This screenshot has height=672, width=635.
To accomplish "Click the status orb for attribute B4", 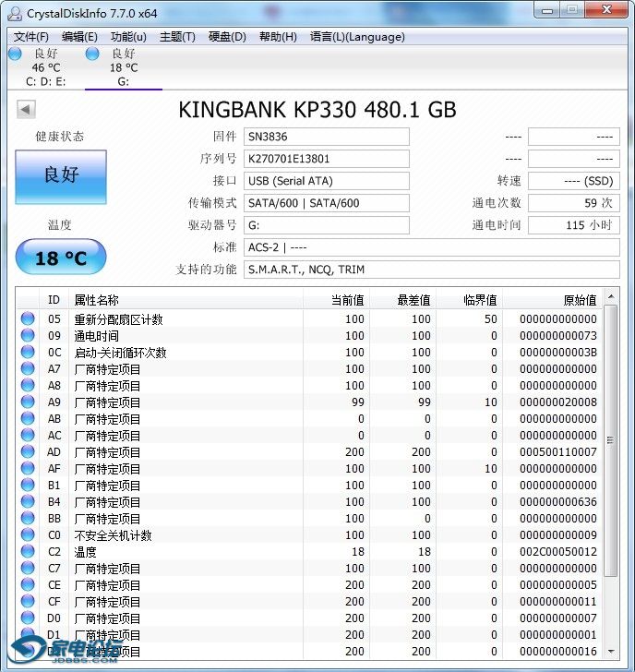I will click(x=28, y=501).
